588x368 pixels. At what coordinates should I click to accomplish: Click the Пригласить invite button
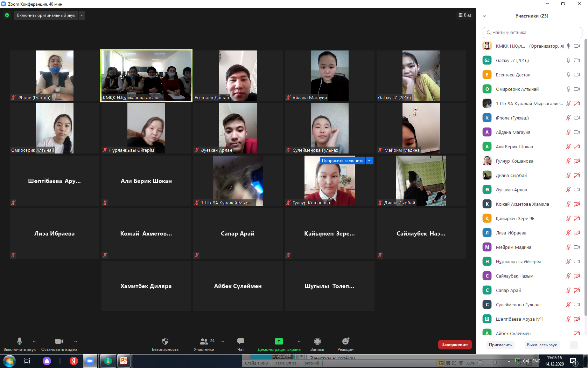pyautogui.click(x=500, y=345)
